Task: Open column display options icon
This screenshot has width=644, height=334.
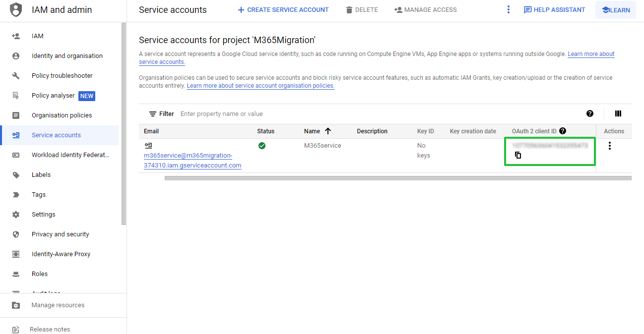Action: [618, 113]
